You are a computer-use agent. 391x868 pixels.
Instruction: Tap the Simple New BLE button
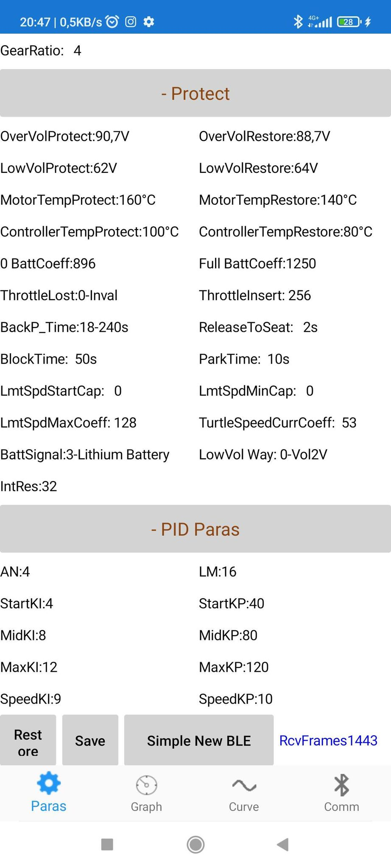pos(199,740)
